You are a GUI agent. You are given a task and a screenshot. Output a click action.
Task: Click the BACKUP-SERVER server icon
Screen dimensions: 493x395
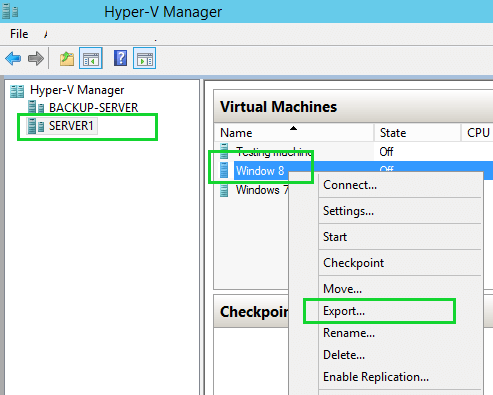(36, 107)
